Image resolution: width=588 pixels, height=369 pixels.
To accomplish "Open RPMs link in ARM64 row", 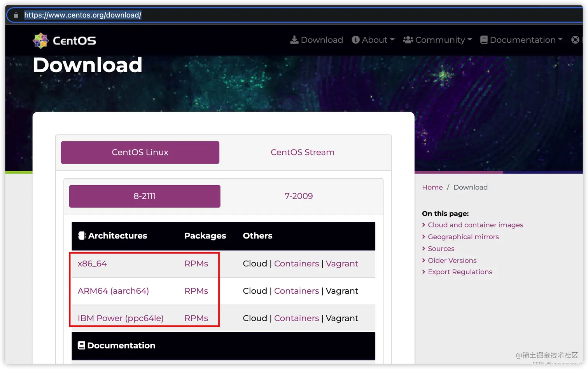I will [x=196, y=291].
